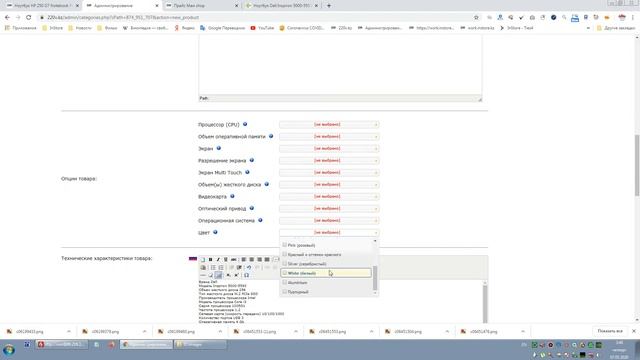
Task: Open the Экран dropdown
Action: click(x=329, y=149)
